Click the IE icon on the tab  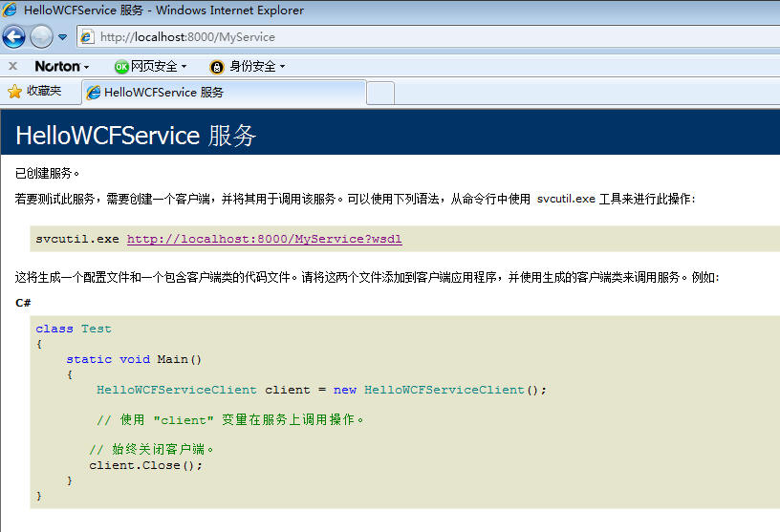[x=94, y=93]
